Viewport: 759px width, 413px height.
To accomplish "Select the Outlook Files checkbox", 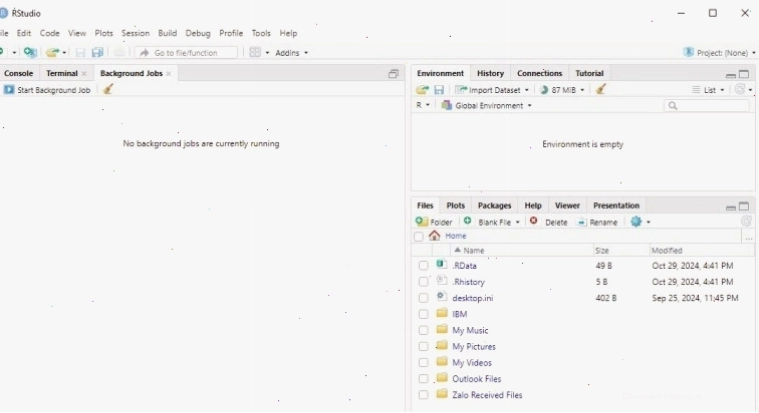I will coord(424,379).
